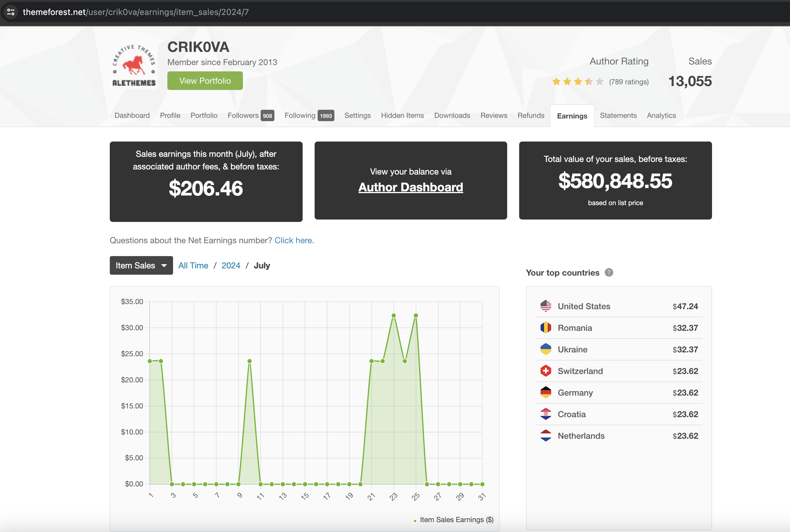The width and height of the screenshot is (790, 532).
Task: Open the Settings tab
Action: tap(357, 115)
